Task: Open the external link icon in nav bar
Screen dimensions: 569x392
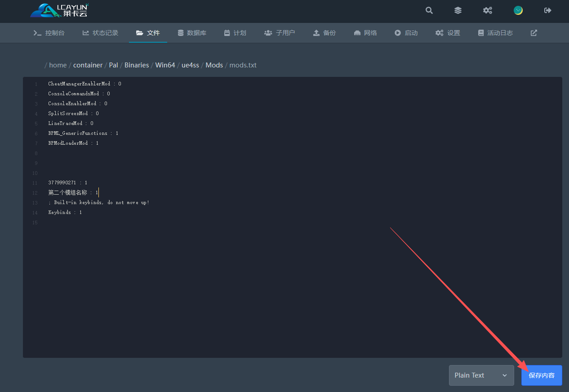Action: click(x=534, y=33)
